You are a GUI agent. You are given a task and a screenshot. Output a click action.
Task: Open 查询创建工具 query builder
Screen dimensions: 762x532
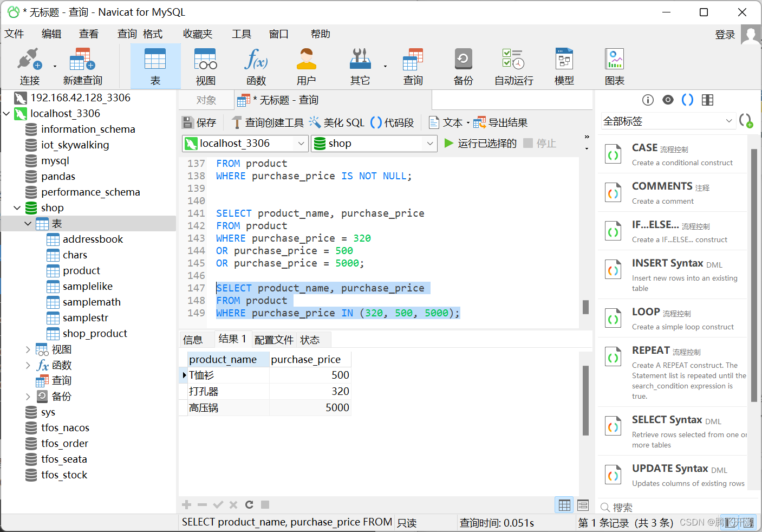coord(268,123)
